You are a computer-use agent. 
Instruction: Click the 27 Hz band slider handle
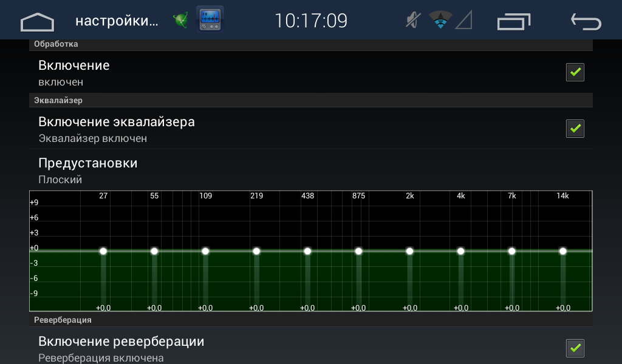pyautogui.click(x=103, y=251)
